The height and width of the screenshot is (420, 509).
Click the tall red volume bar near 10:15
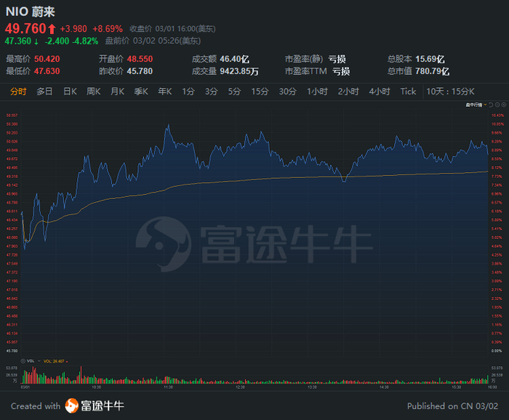[x=81, y=375]
